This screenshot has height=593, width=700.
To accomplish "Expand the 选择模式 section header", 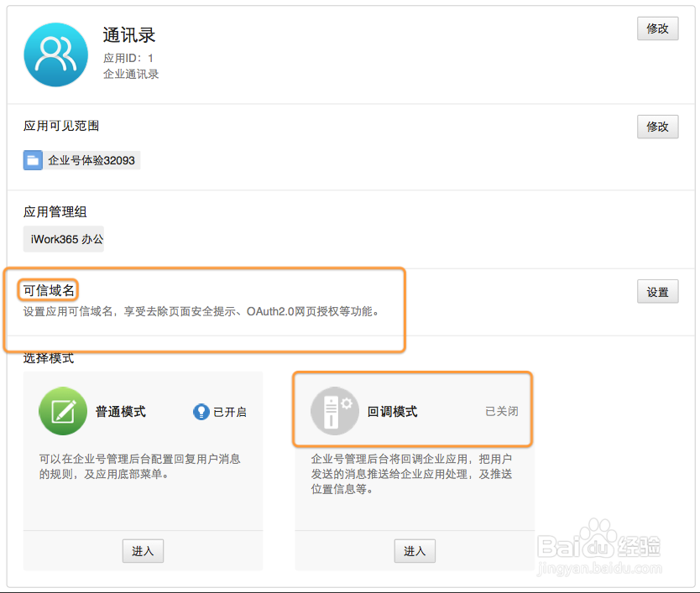I will [x=45, y=358].
